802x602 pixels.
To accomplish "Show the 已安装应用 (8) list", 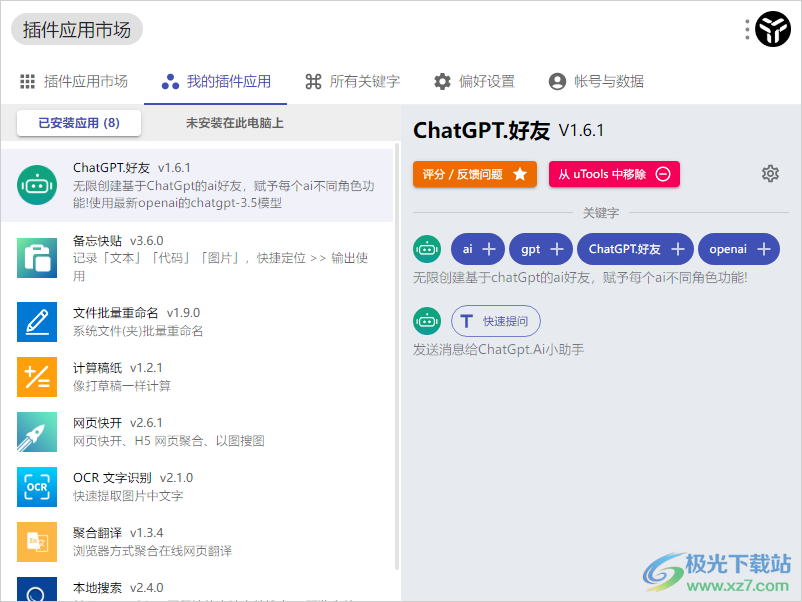I will point(79,123).
